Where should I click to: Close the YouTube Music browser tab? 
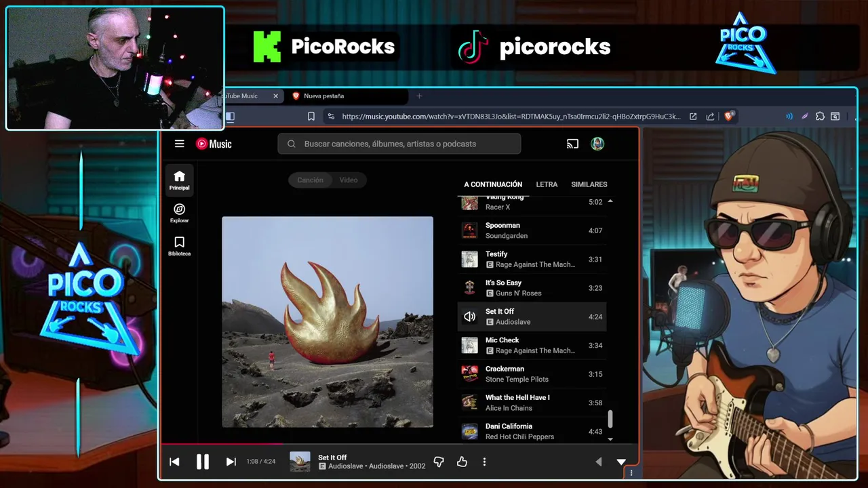[x=275, y=96]
